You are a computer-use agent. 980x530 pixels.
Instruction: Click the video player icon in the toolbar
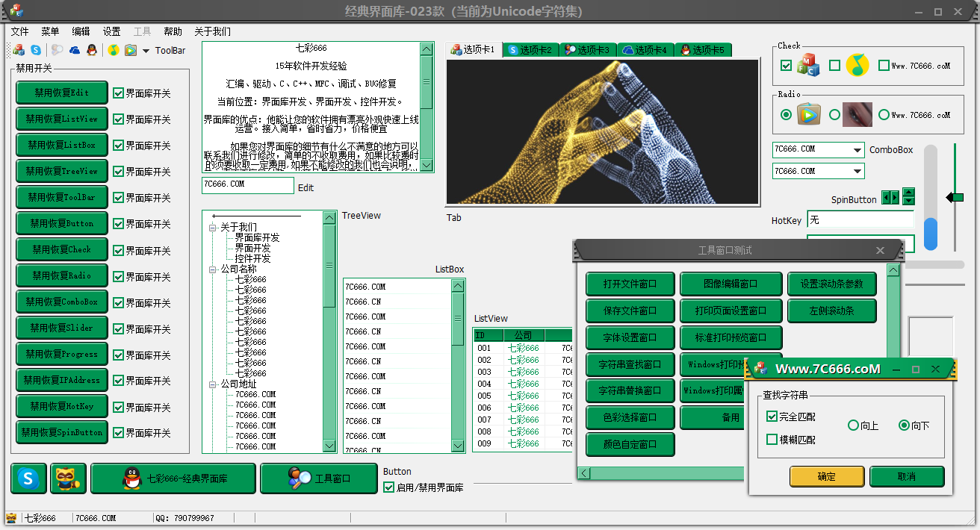[131, 51]
